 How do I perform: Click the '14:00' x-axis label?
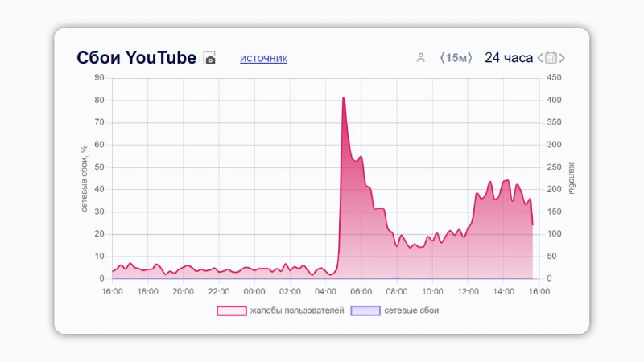point(504,291)
